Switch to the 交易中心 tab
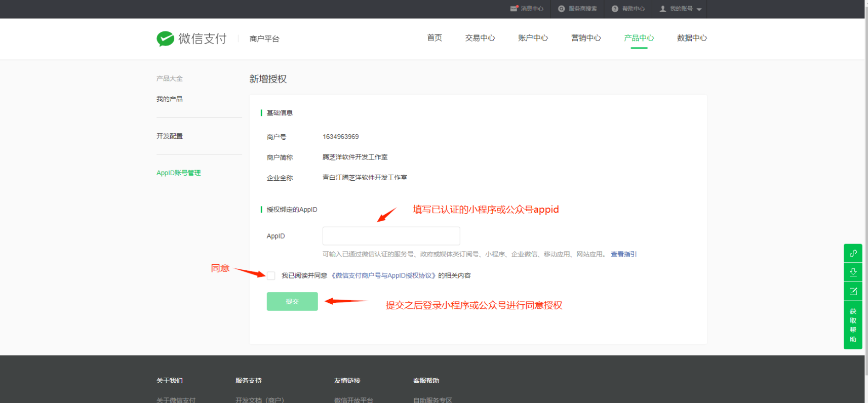The height and width of the screenshot is (403, 868). pos(480,38)
